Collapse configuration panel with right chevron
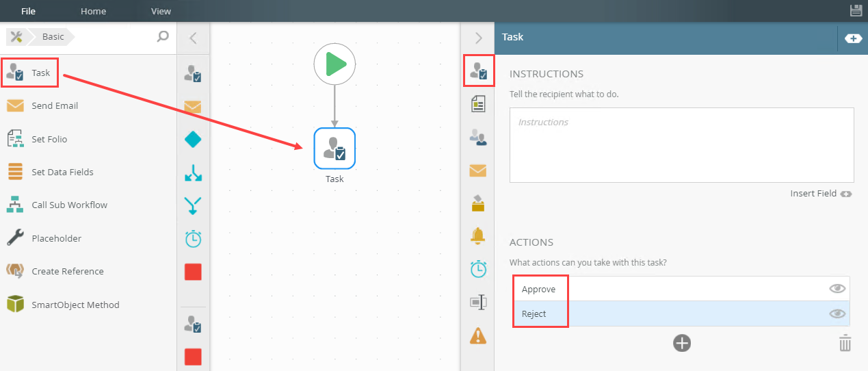Image resolution: width=868 pixels, height=371 pixels. point(479,38)
